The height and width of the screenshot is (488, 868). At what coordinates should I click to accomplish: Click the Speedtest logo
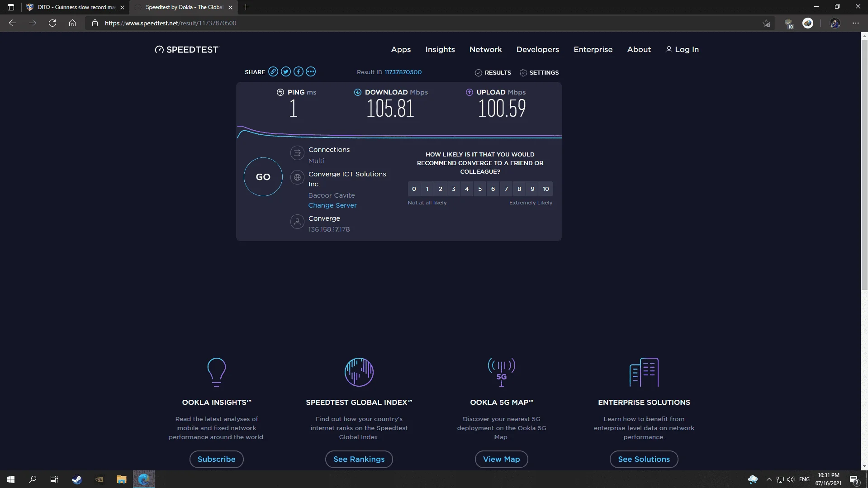(x=187, y=49)
